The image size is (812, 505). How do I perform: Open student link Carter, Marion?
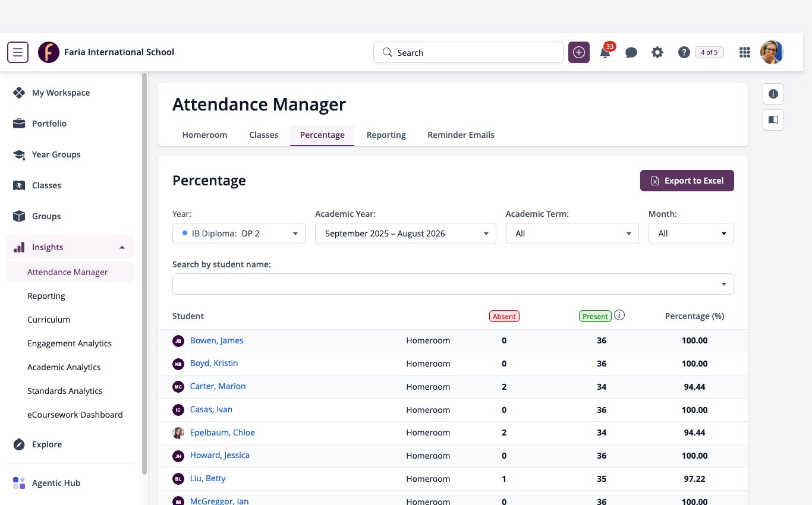(x=218, y=386)
